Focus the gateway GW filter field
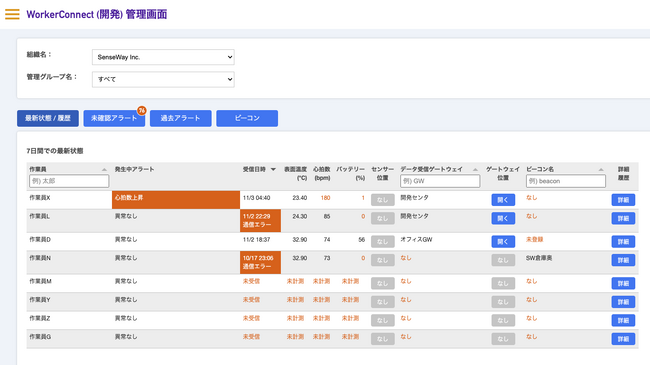 coord(440,181)
